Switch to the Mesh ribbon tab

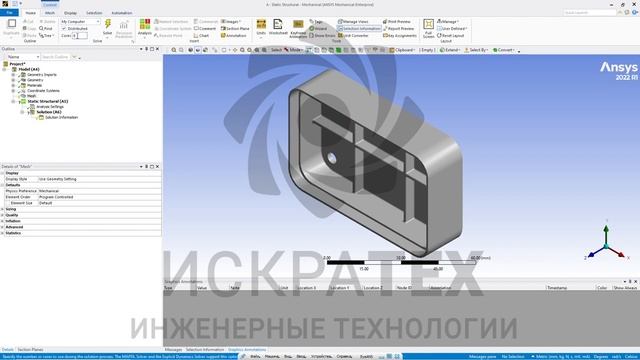tap(50, 13)
